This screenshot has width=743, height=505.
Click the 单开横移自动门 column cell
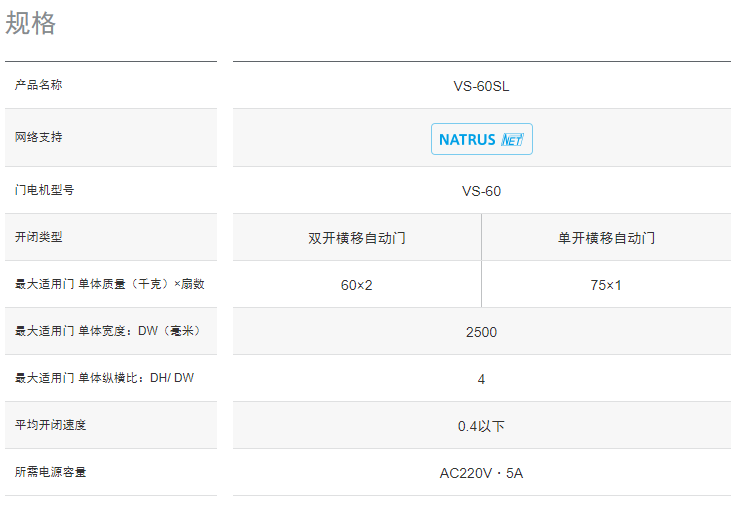pyautogui.click(x=606, y=238)
